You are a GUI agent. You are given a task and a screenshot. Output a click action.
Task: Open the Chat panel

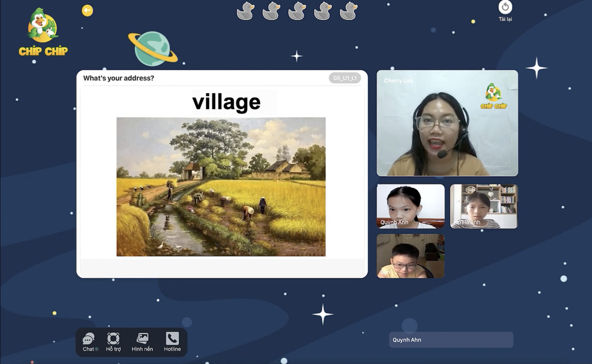coord(89,342)
